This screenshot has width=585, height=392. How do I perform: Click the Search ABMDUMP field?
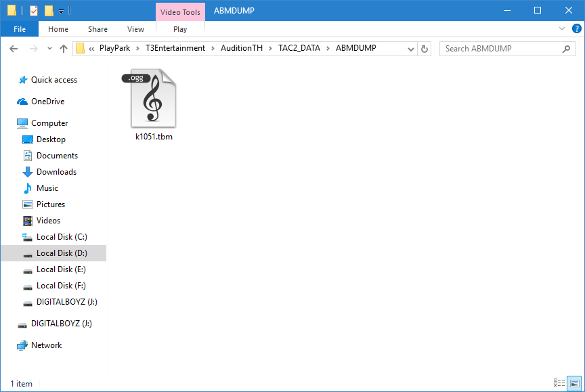tap(501, 49)
